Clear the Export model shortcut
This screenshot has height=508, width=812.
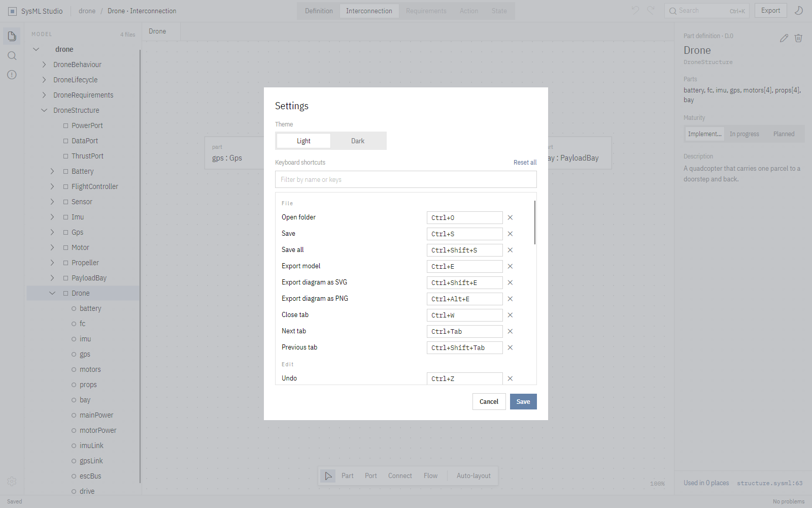click(510, 266)
